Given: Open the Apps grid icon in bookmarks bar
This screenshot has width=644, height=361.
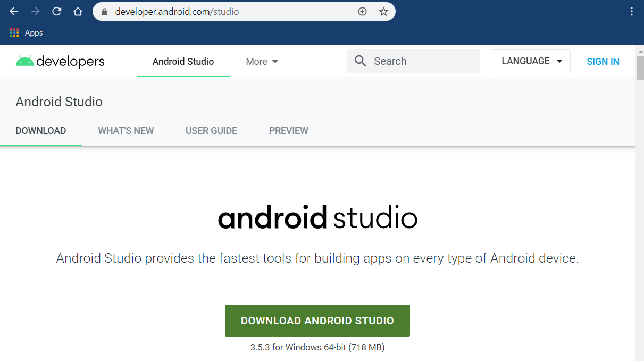Looking at the screenshot, I should pos(14,33).
